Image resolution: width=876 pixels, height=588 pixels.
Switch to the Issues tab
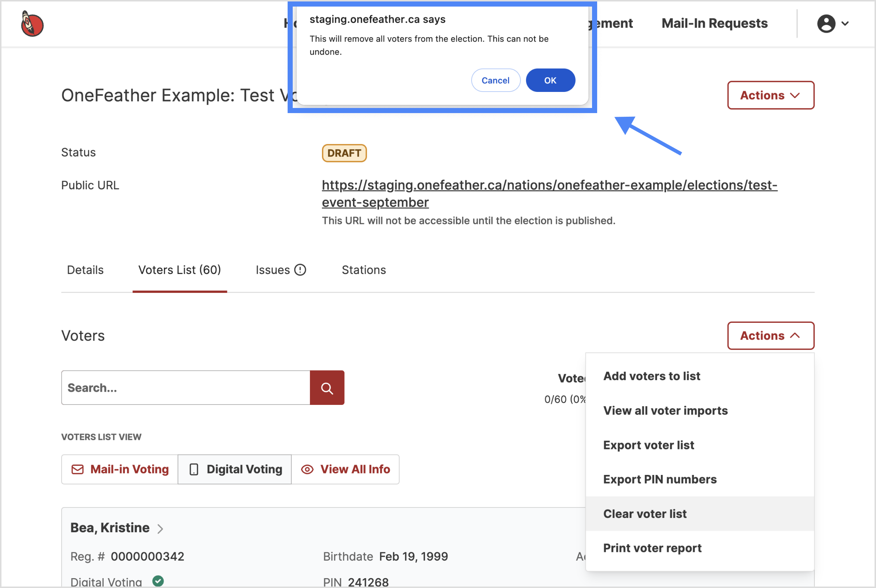(281, 270)
